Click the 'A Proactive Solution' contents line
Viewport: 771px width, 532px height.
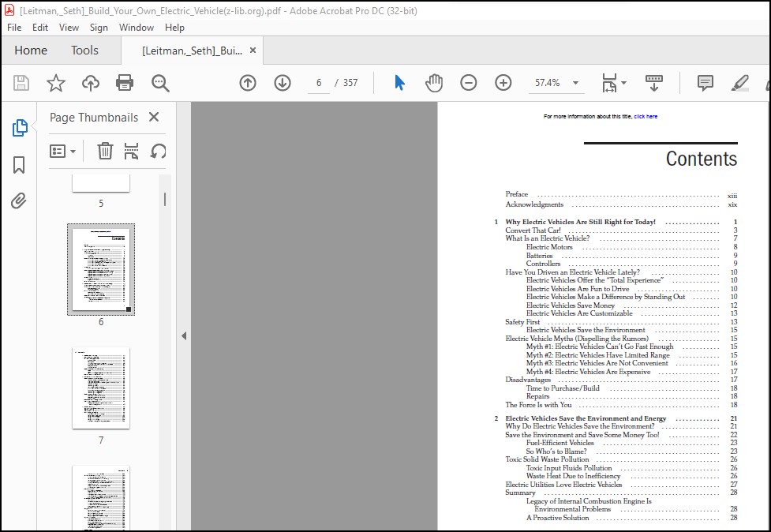557,518
